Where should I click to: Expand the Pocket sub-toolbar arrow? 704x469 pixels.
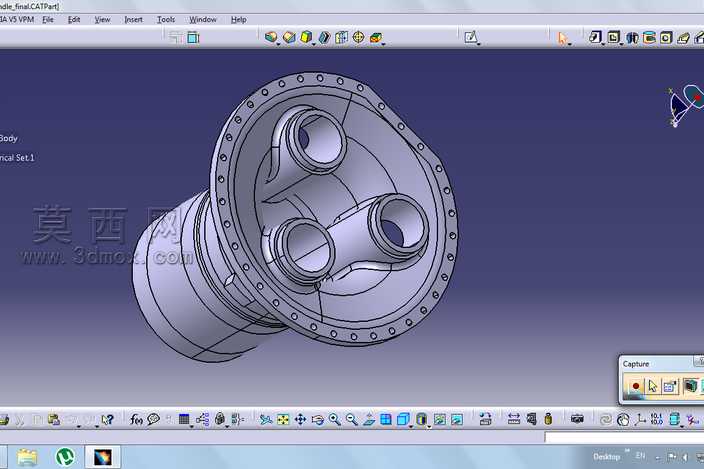point(621,44)
